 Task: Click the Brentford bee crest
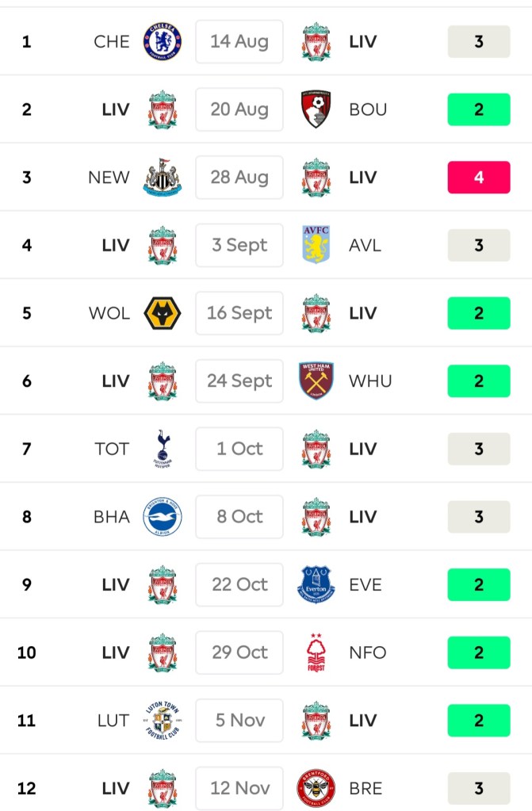coord(316,788)
